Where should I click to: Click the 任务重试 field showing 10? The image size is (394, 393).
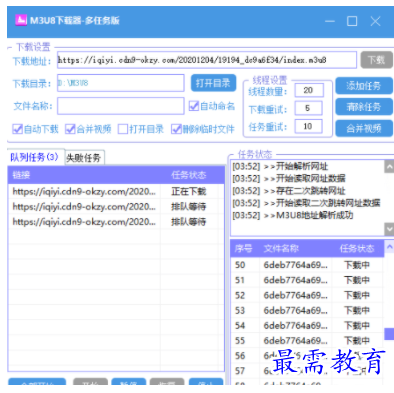pyautogui.click(x=309, y=126)
